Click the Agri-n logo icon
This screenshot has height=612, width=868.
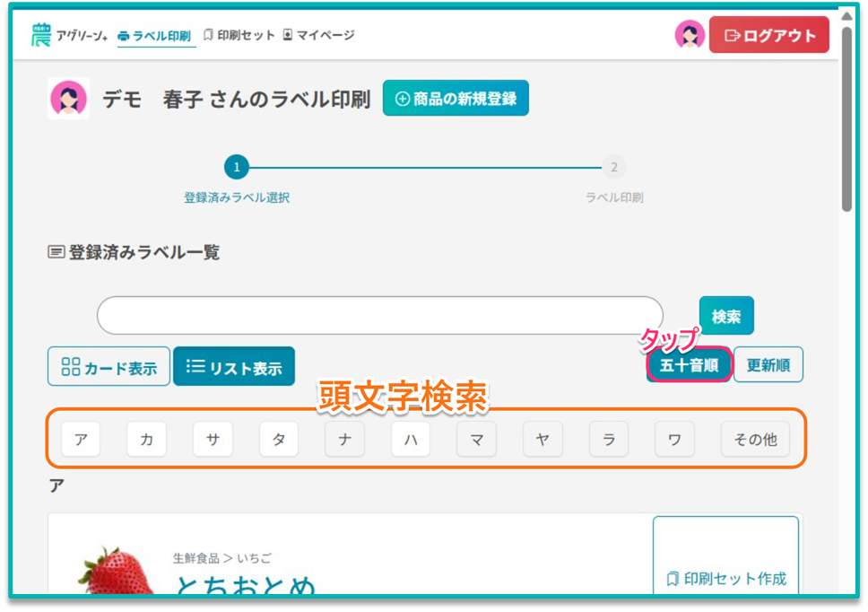(41, 35)
